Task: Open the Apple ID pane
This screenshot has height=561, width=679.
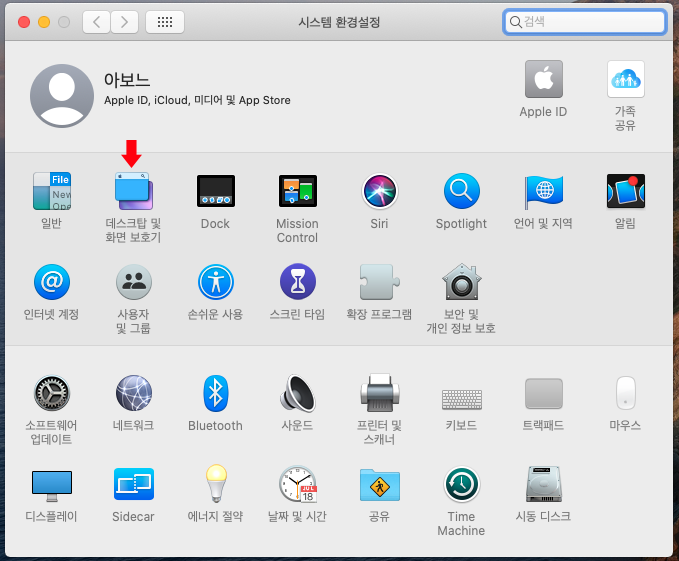Action: tap(543, 79)
